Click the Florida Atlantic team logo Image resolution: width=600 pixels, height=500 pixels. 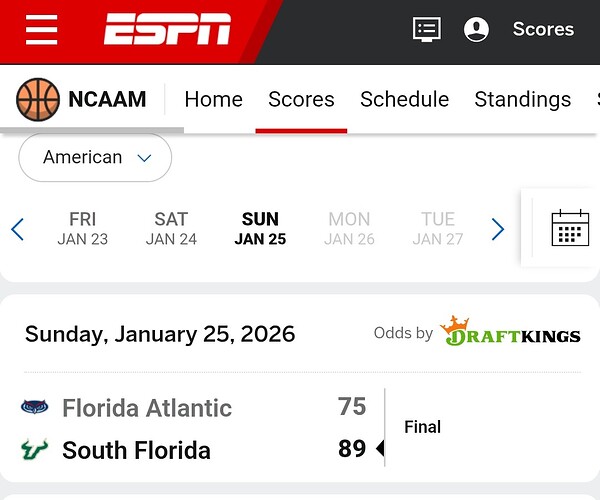point(34,408)
